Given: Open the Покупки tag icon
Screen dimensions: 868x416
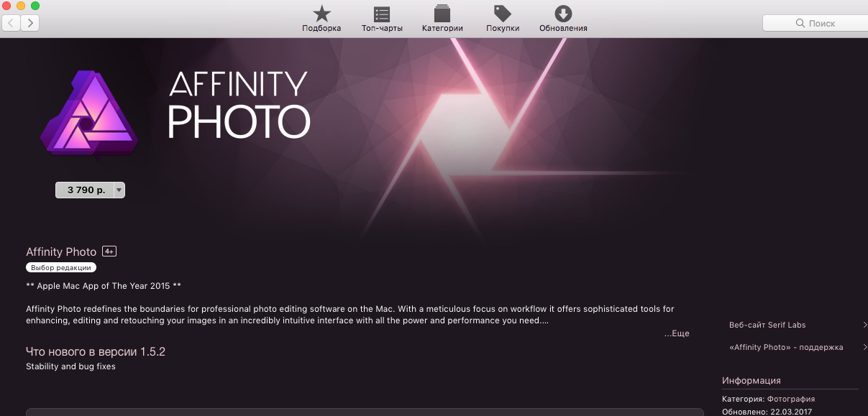Looking at the screenshot, I should point(503,14).
